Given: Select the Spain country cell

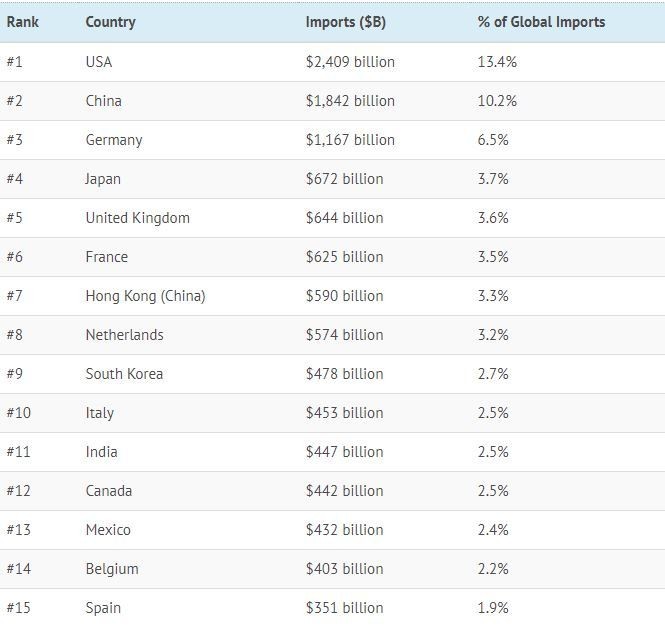Looking at the screenshot, I should 103,608.
